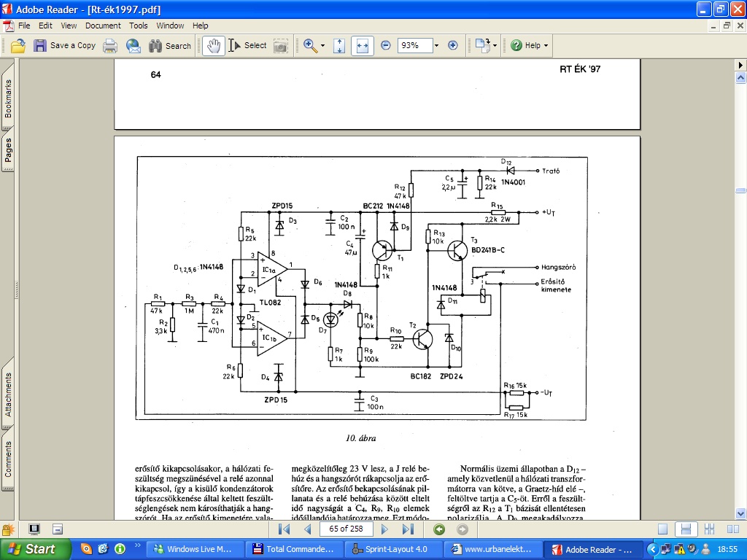Choose the Select text tool
Screen dimensions: 747x560
[x=247, y=46]
